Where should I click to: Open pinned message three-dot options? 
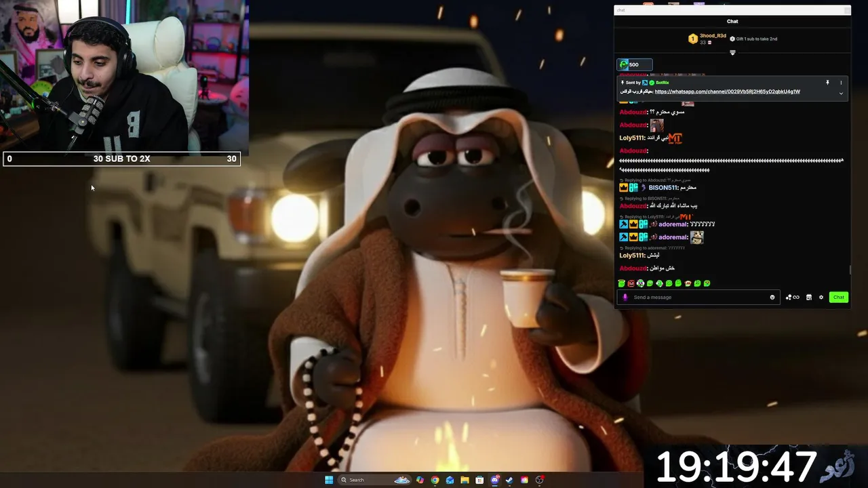841,83
